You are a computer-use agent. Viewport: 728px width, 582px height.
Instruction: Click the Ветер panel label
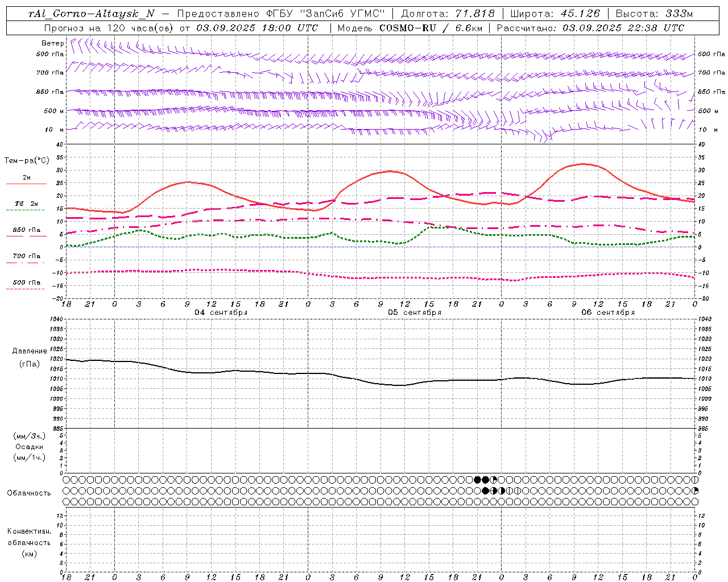pos(53,43)
